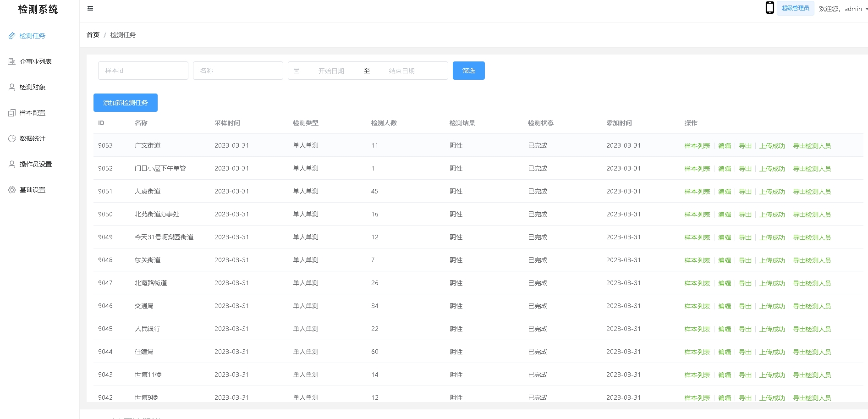868x419 pixels.
Task: Open 操作员设置 menu item
Action: pyautogui.click(x=39, y=164)
